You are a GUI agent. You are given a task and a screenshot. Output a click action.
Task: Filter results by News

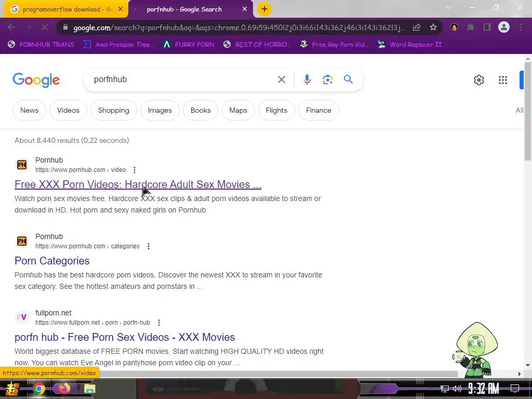(x=29, y=110)
